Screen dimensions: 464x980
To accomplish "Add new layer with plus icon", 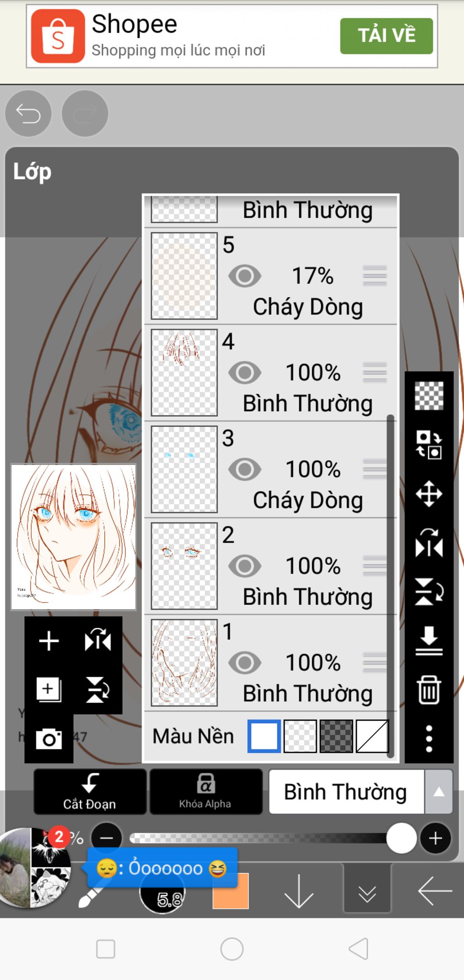I will click(49, 641).
